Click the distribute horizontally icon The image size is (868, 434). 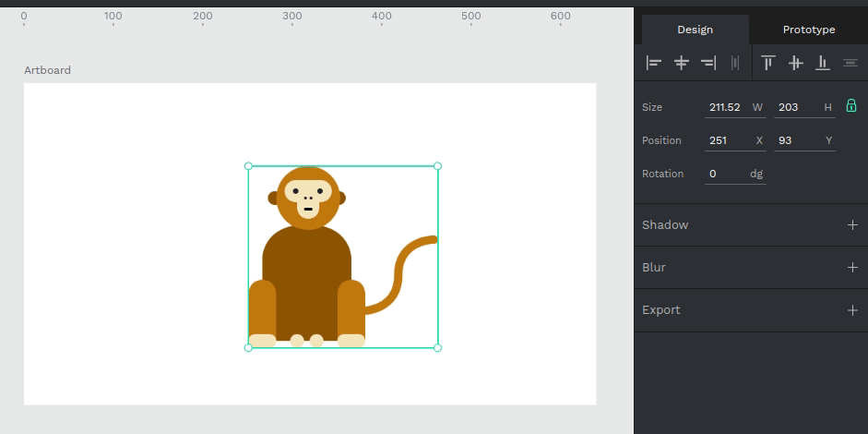pyautogui.click(x=735, y=63)
